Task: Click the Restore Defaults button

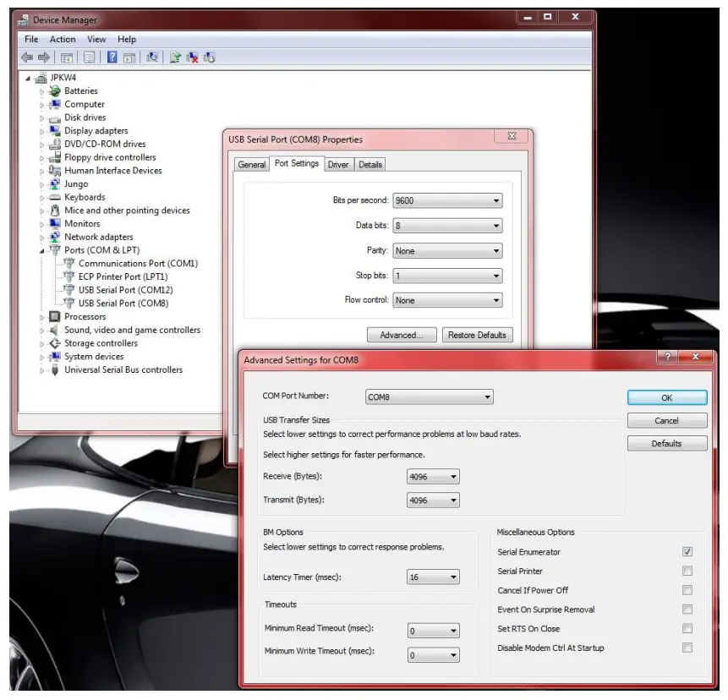Action: point(477,335)
